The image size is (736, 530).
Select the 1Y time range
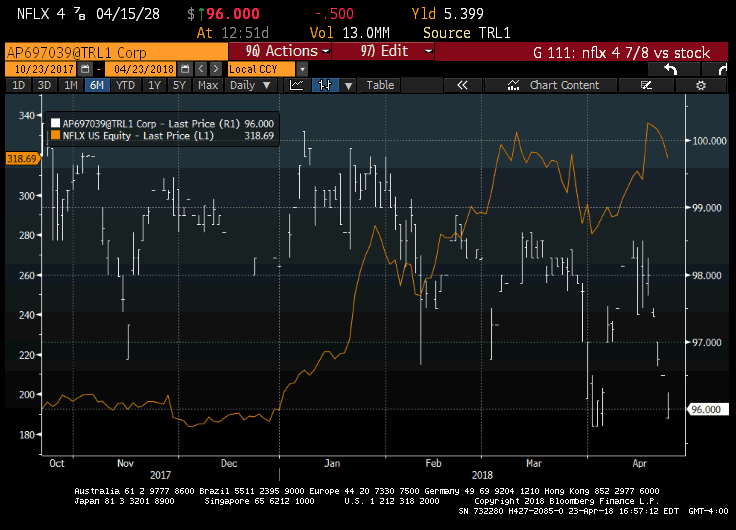coord(154,85)
